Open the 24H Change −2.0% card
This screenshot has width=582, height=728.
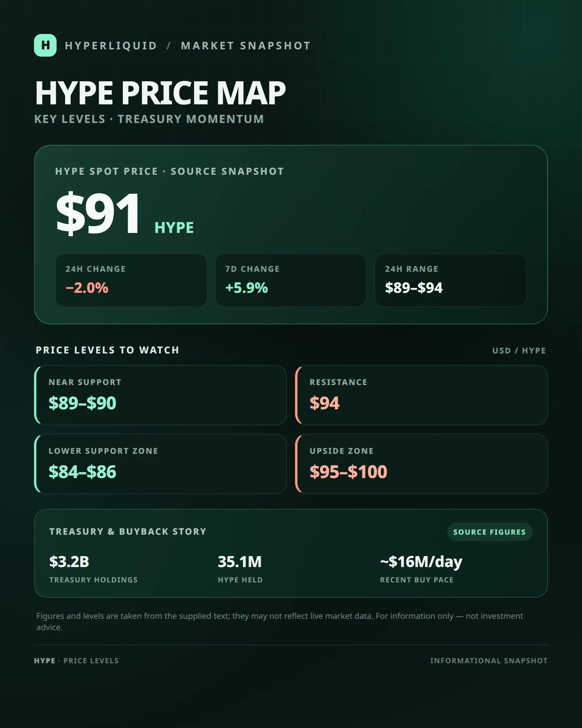pos(131,280)
